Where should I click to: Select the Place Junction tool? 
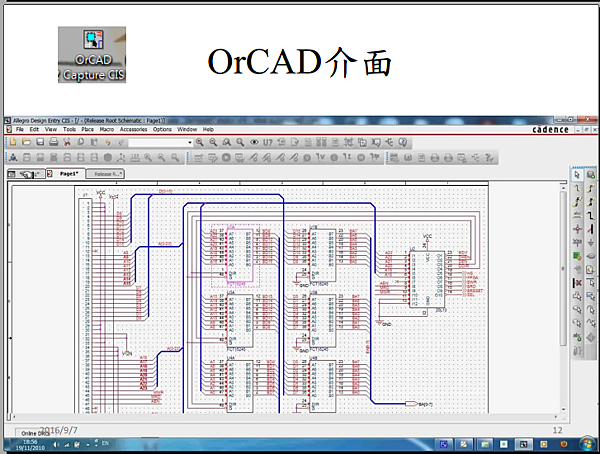coord(577,229)
